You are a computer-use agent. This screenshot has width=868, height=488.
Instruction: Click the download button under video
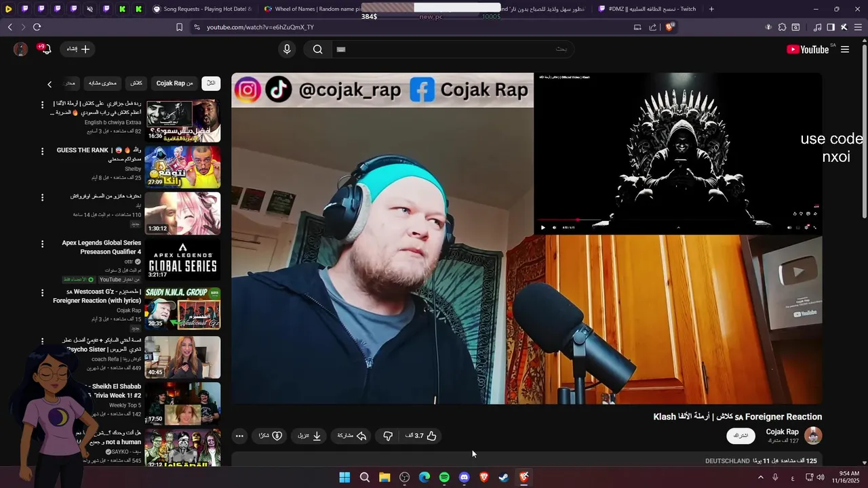point(310,436)
